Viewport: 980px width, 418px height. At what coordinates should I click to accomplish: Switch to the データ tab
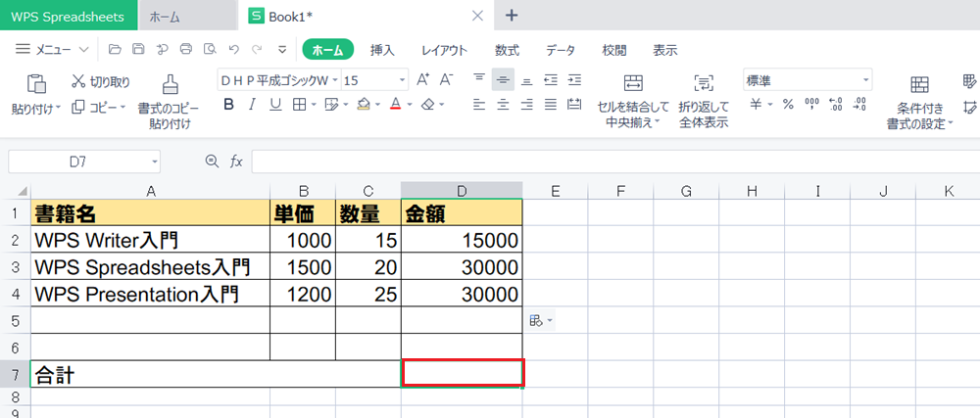coord(560,51)
